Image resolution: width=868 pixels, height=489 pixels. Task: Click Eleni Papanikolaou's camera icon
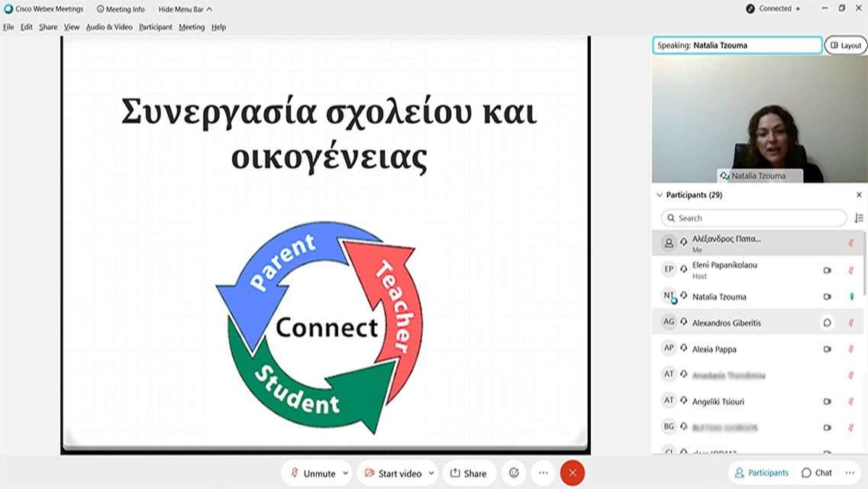[x=827, y=270]
